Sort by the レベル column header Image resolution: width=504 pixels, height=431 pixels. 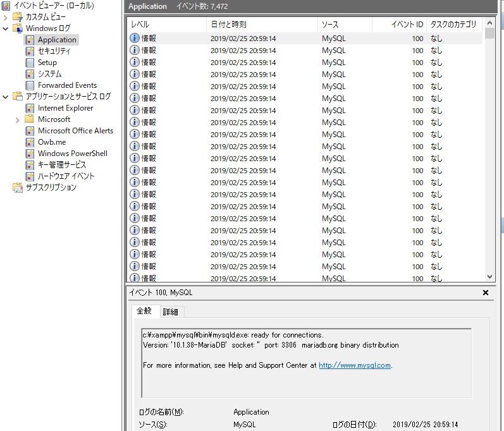point(167,25)
